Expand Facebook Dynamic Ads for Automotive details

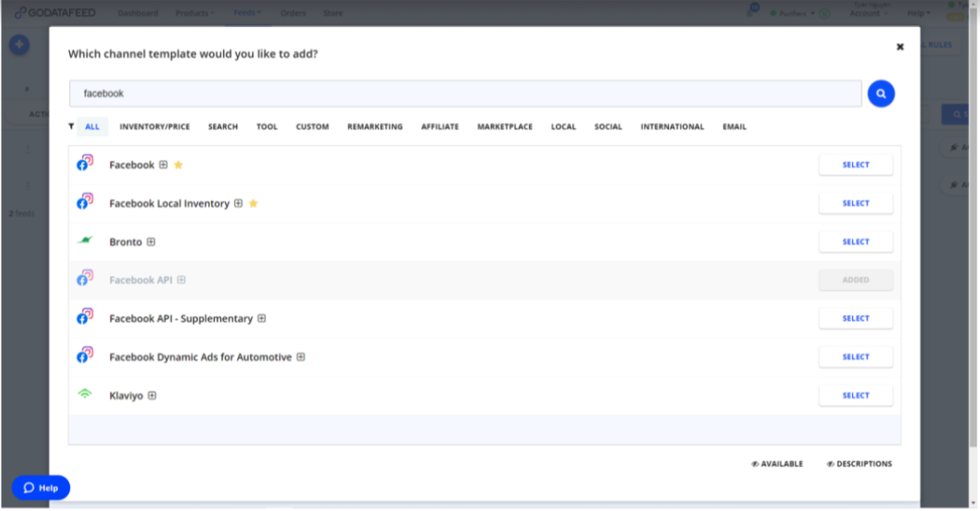301,357
